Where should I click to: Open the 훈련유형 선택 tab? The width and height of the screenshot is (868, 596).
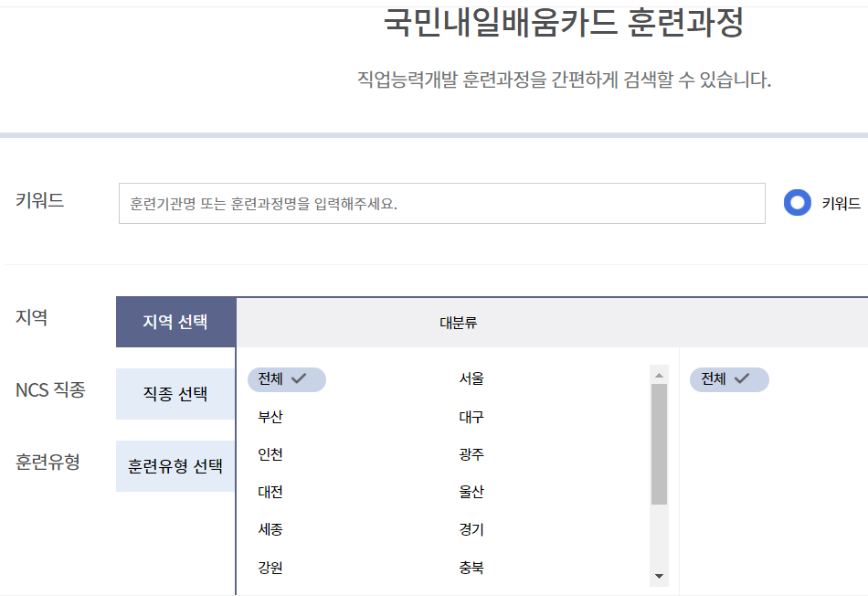click(x=175, y=466)
